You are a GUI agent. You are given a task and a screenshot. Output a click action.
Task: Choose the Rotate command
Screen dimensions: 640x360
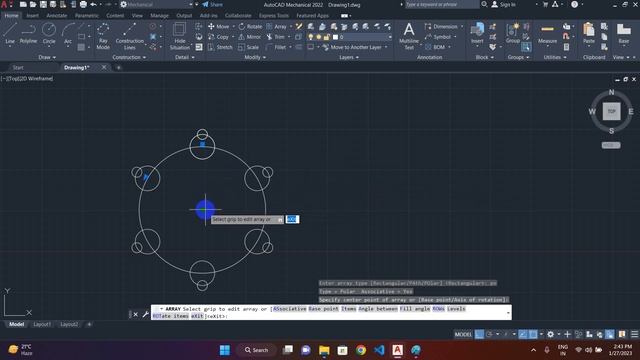pyautogui.click(x=250, y=27)
